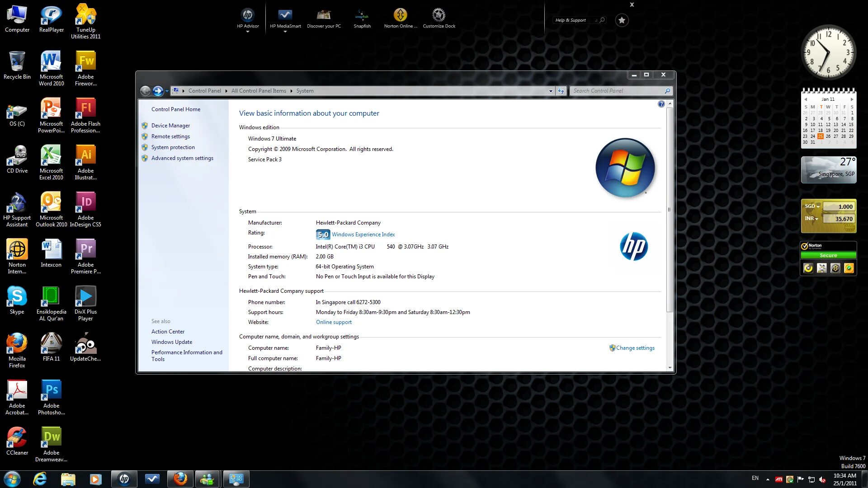
Task: Open Remote settings link
Action: 170,136
